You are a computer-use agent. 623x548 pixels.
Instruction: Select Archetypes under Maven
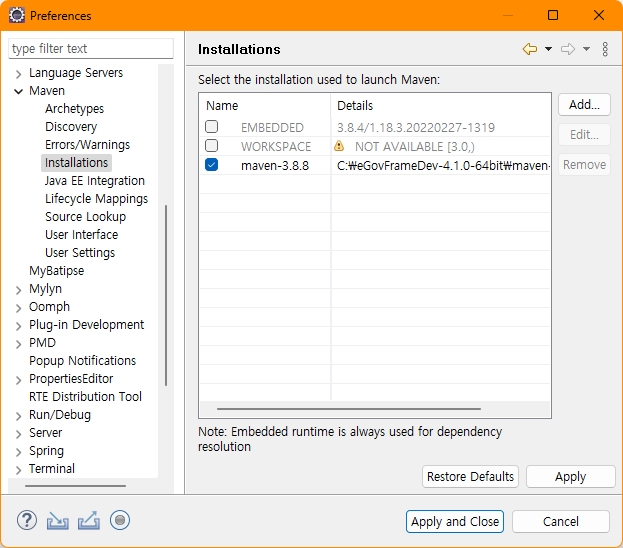(x=74, y=108)
